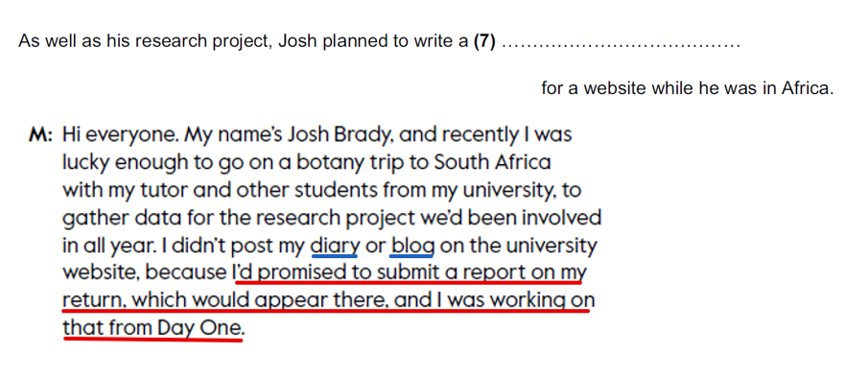Click the bold speaker label "M:"
Viewport: 868px width, 378px height.
40,134
